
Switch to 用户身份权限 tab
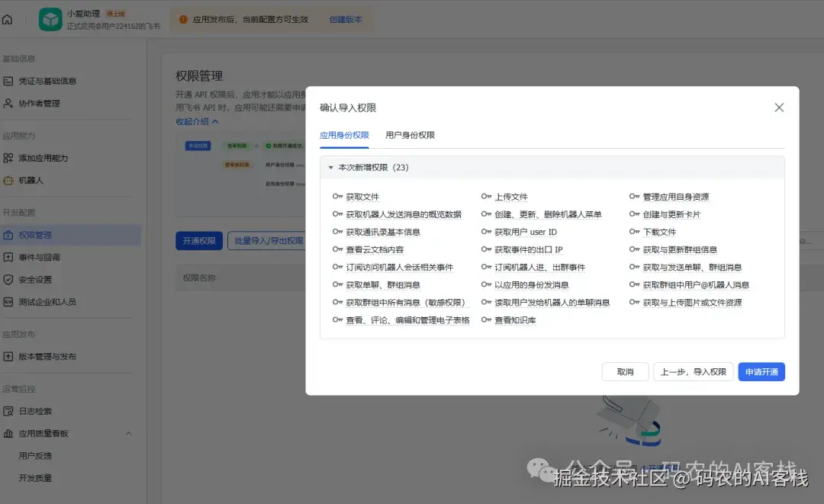(x=410, y=136)
